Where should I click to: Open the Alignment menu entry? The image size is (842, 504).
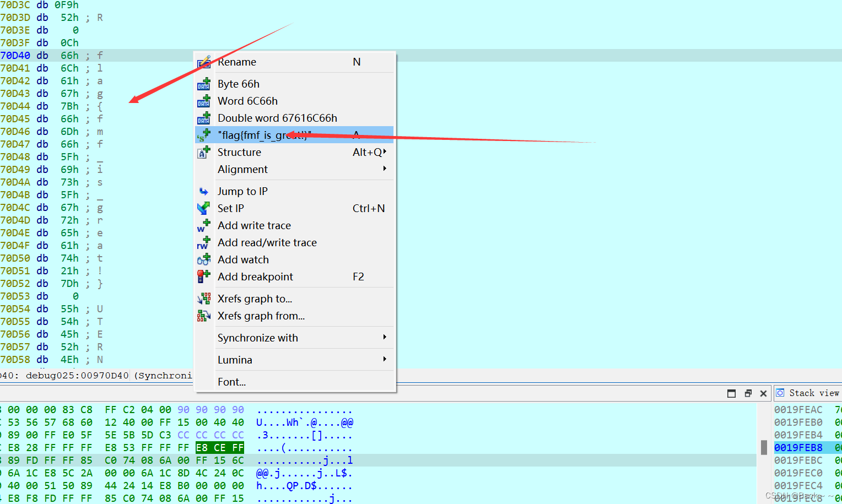coord(295,169)
